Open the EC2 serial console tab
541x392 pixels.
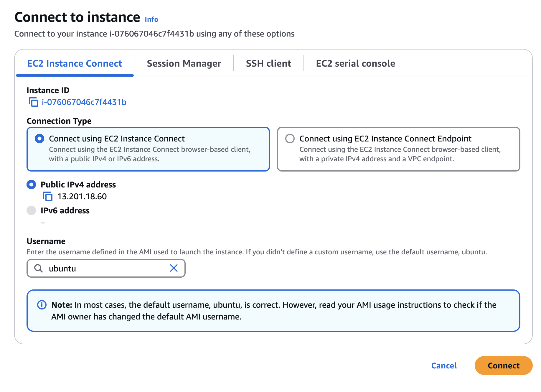355,63
